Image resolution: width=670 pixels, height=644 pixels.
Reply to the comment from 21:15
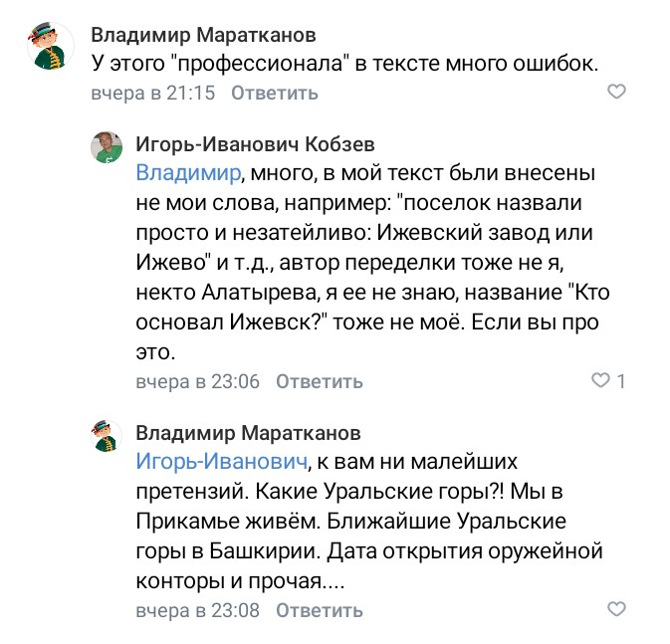pyautogui.click(x=275, y=94)
